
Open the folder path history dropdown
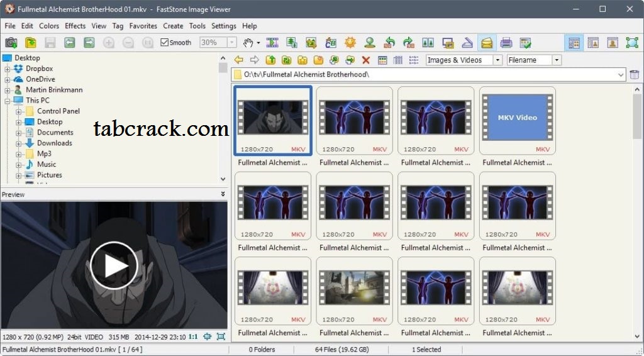click(x=621, y=75)
